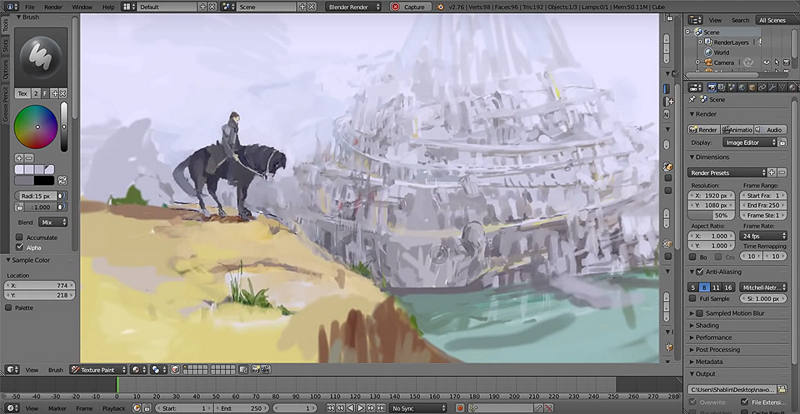The height and width of the screenshot is (414, 800).
Task: Click the add screen layout plus icon
Action: pyautogui.click(x=202, y=7)
